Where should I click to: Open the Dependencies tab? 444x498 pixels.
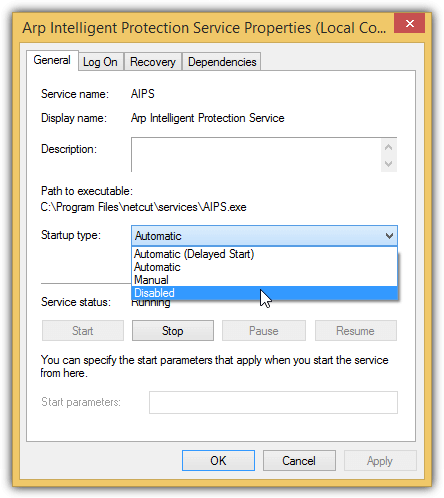(222, 62)
